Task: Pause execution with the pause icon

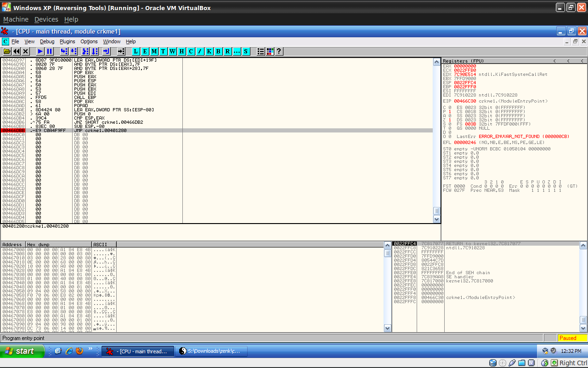Action: tap(50, 52)
